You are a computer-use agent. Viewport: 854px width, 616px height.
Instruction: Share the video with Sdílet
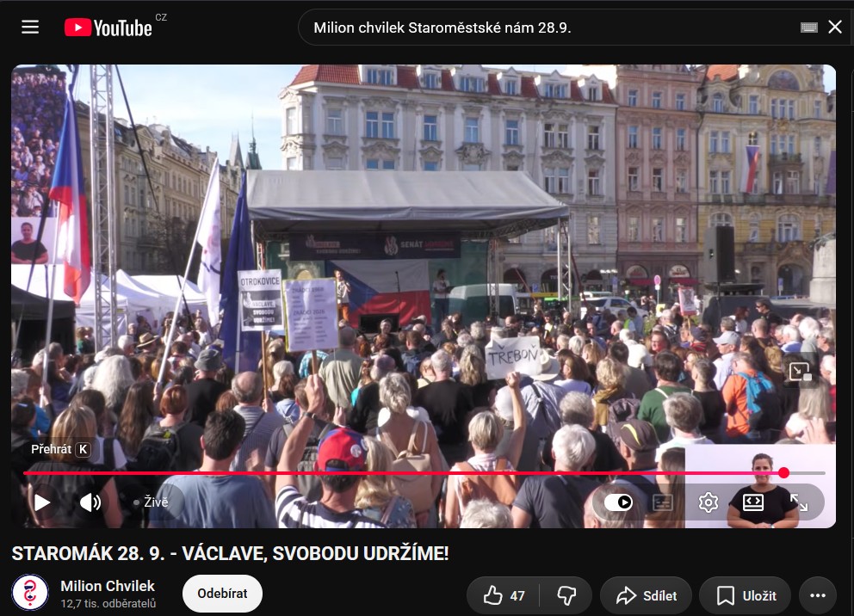tap(646, 596)
